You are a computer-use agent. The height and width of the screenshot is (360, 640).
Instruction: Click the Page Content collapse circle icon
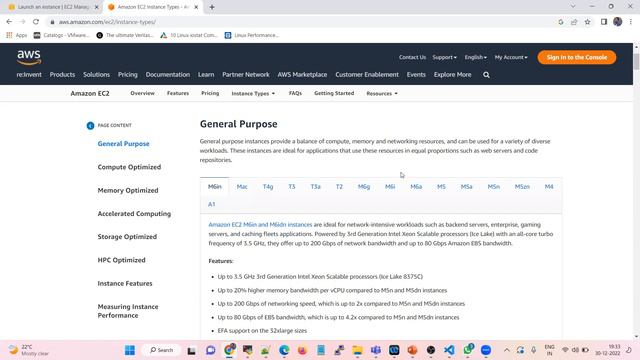90,126
